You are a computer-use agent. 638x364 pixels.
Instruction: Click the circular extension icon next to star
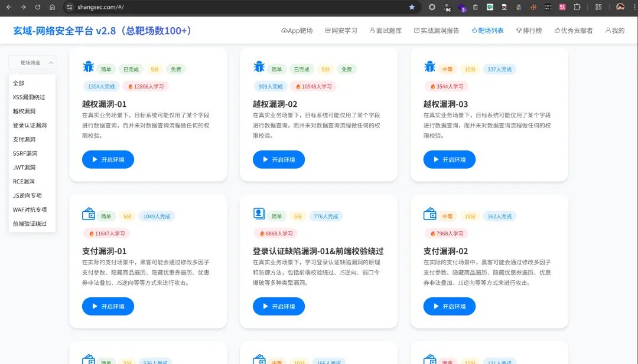[x=432, y=7]
